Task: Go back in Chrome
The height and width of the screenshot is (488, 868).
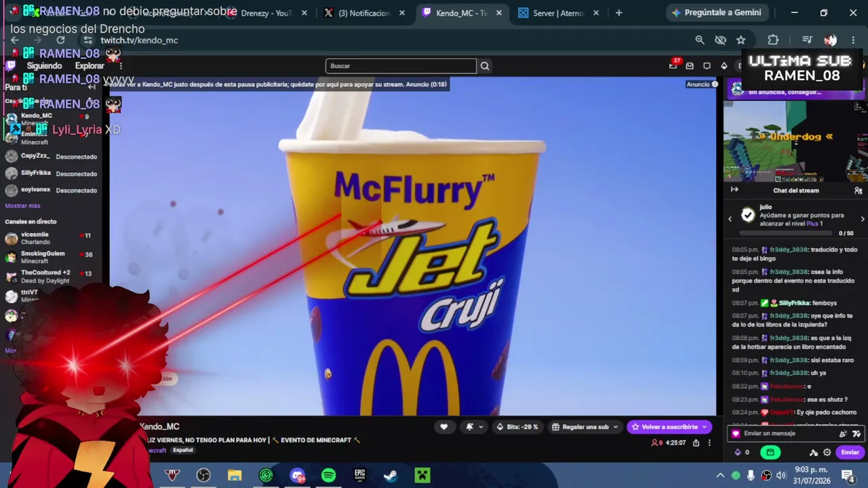Action: [x=15, y=40]
